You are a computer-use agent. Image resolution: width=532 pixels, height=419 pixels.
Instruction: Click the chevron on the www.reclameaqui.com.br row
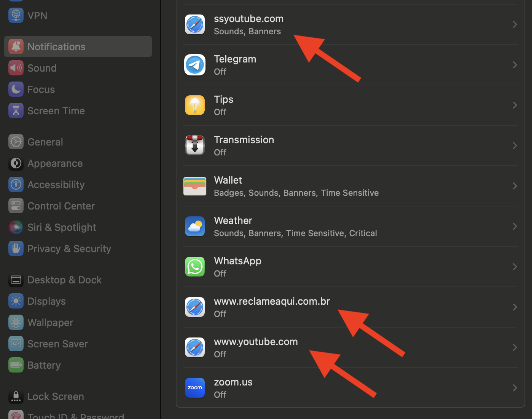[515, 307]
